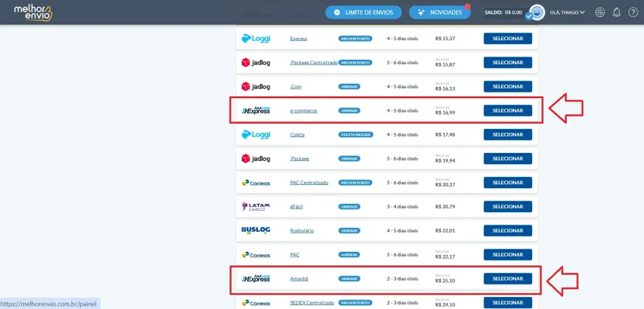This screenshot has height=309, width=644.
Task: Click the R$ 16,99 price
Action: point(445,113)
